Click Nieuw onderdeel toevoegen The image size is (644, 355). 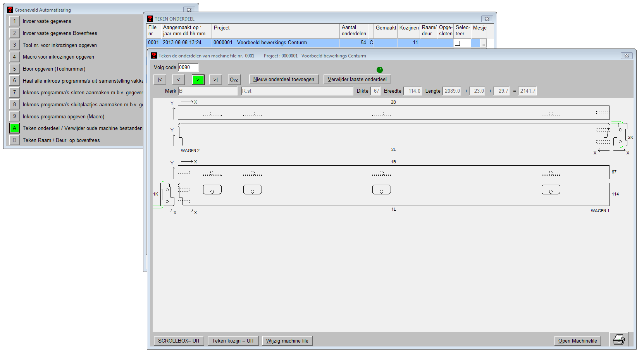tap(284, 80)
